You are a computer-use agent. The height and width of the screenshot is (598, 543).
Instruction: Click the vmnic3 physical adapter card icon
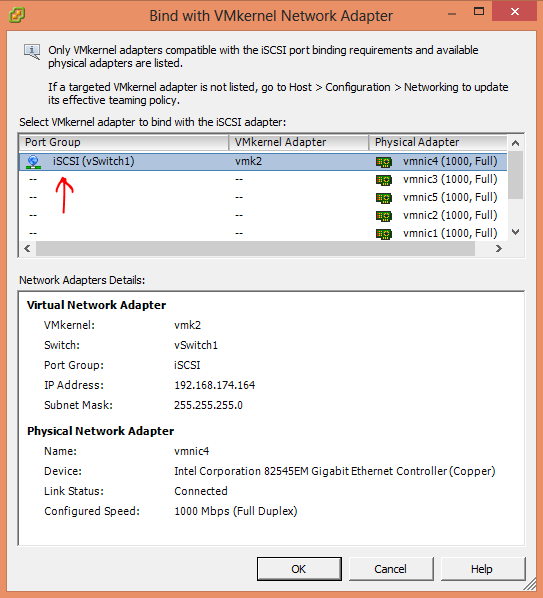384,180
